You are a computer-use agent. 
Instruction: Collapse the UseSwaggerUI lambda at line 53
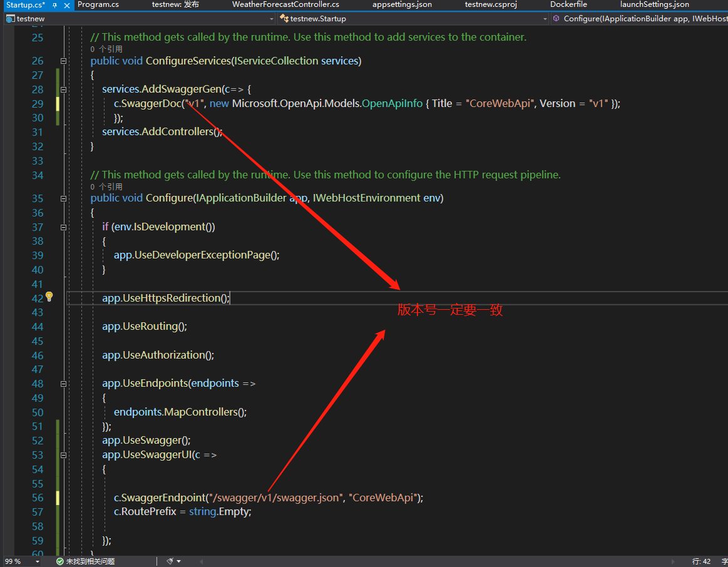click(63, 455)
